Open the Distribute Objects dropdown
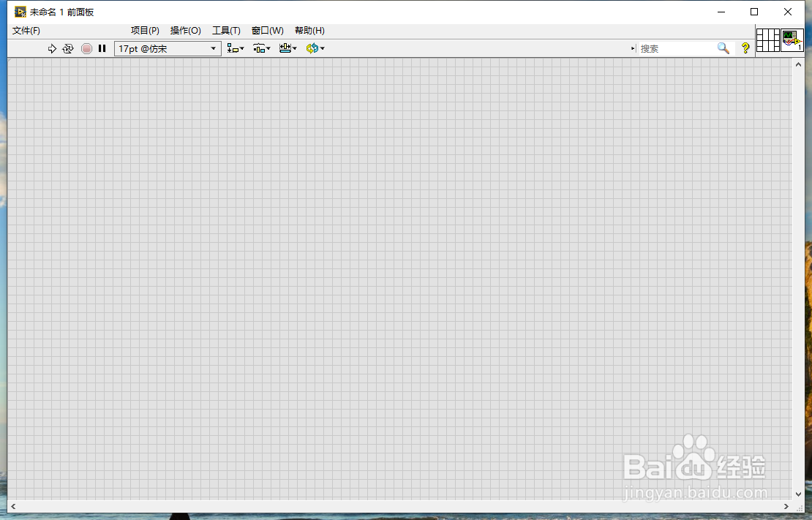 pyautogui.click(x=261, y=49)
